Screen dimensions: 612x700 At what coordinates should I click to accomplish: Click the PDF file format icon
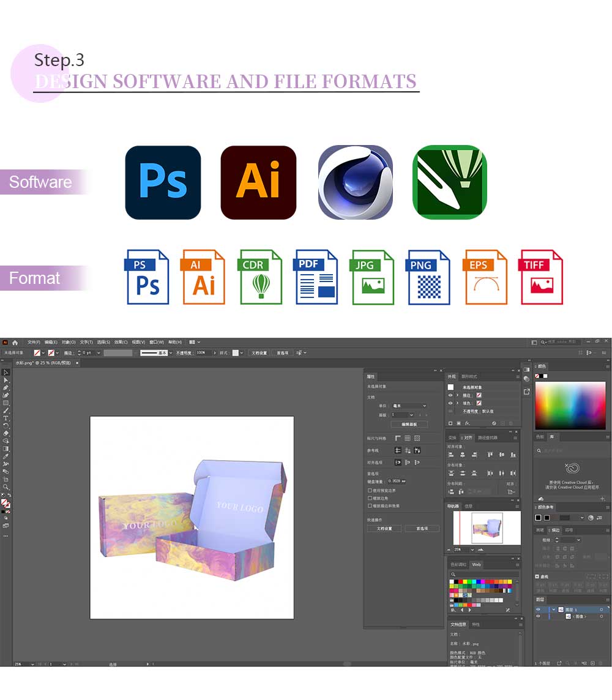click(316, 277)
